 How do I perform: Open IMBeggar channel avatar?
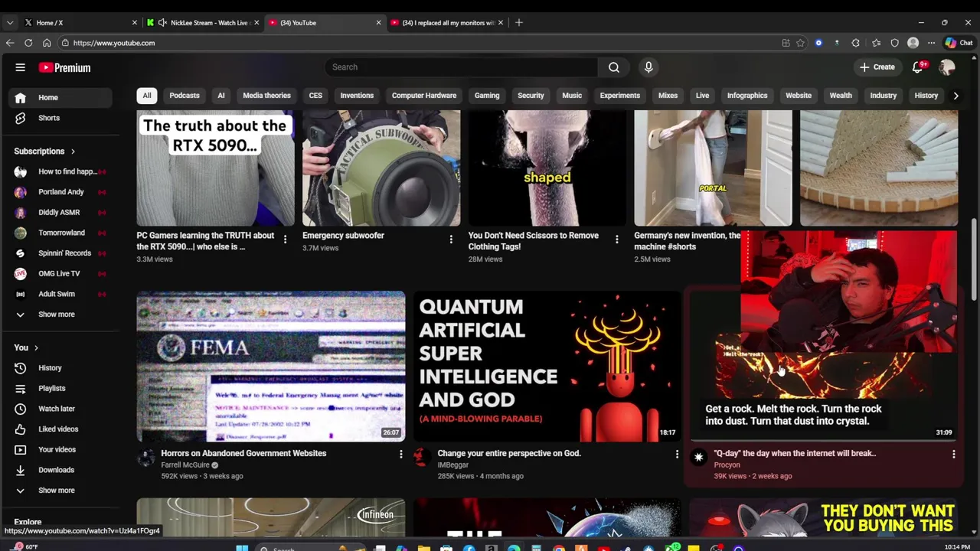click(x=421, y=458)
